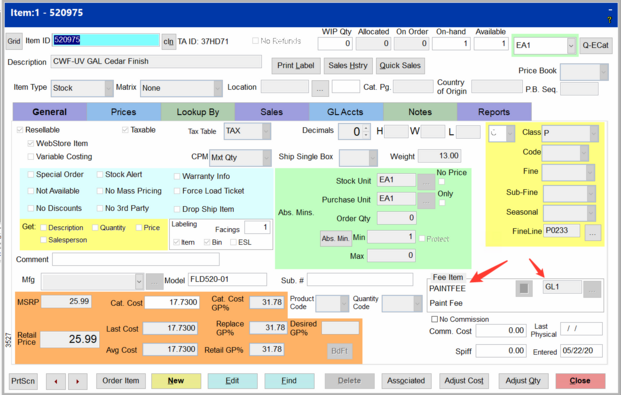This screenshot has width=621, height=395.
Task: Switch to the General tab
Action: point(50,112)
